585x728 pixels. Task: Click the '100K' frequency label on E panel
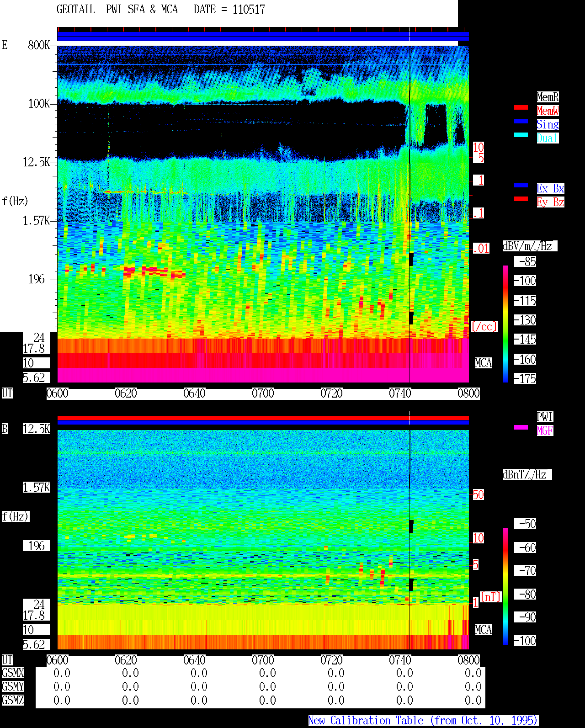point(39,104)
